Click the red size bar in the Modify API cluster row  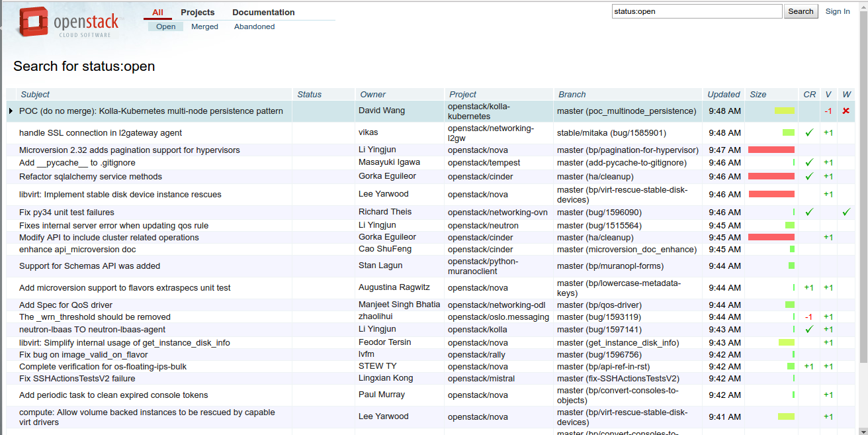click(771, 237)
